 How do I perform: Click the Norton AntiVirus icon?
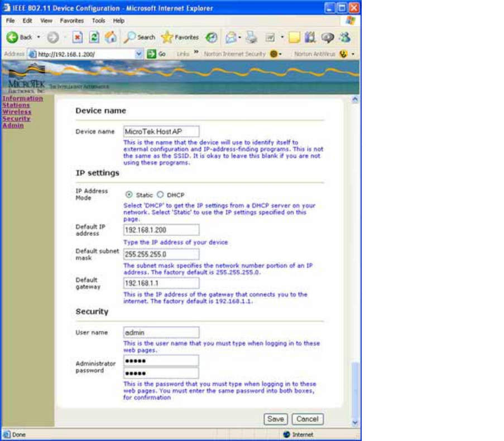pos(343,54)
